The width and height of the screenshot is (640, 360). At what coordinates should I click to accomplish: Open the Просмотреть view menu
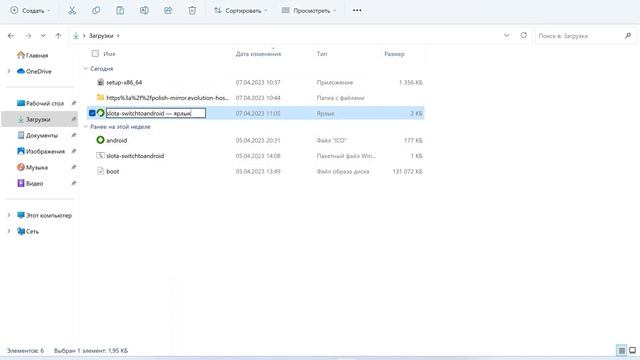pos(309,11)
